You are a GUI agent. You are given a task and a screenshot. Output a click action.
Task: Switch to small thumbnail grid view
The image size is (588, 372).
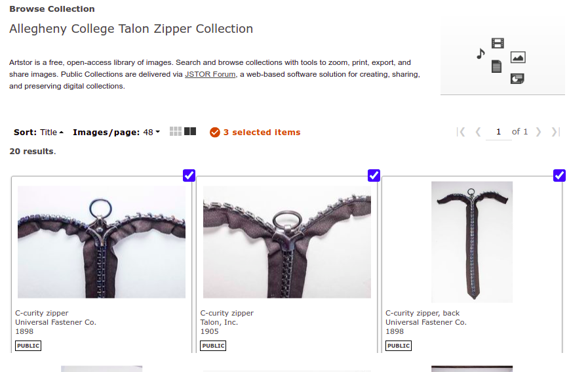coord(176,131)
